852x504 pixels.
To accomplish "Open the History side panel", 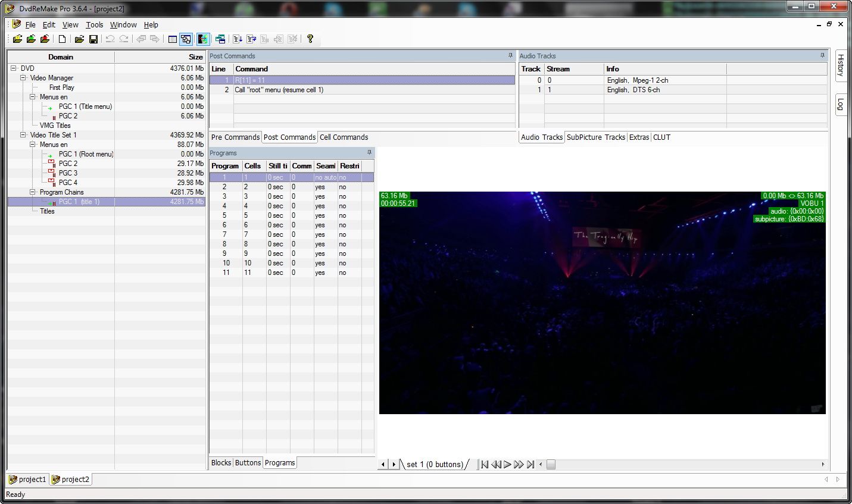I will [x=841, y=64].
